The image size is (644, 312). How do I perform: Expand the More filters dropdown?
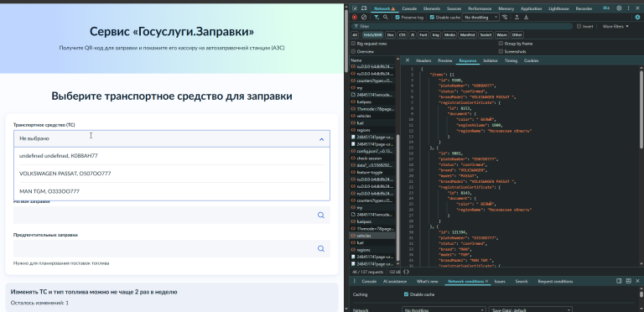[x=615, y=26]
